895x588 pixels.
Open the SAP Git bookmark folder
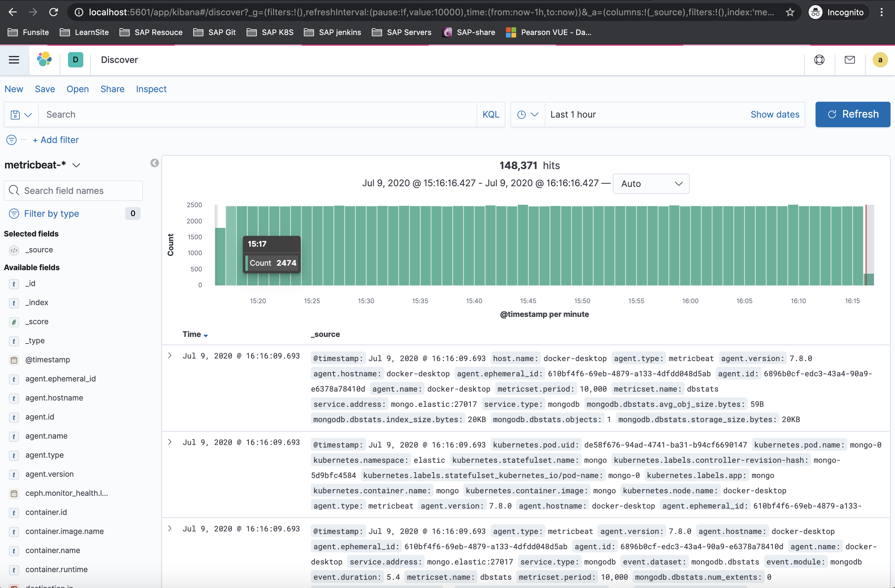pyautogui.click(x=214, y=32)
